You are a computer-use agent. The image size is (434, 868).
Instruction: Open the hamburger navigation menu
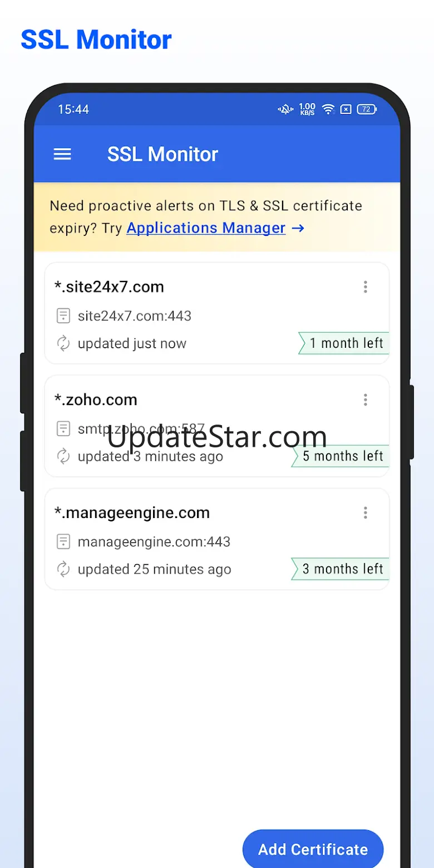(62, 154)
